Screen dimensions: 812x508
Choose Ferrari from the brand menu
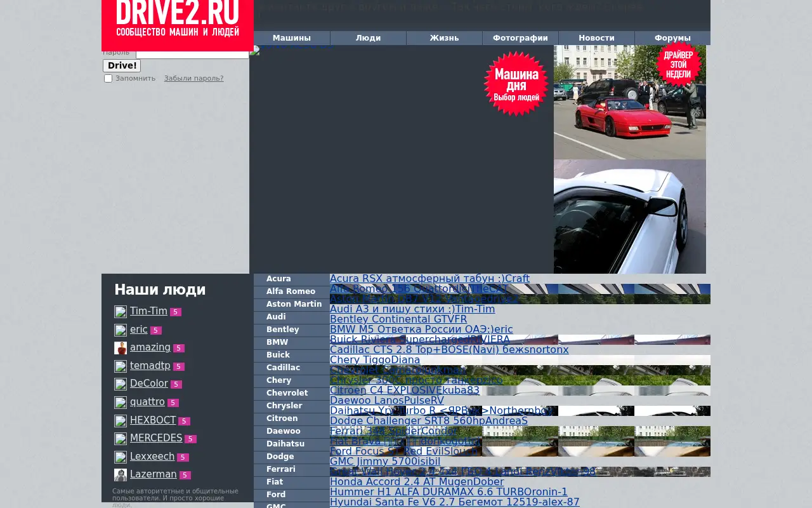point(292,470)
